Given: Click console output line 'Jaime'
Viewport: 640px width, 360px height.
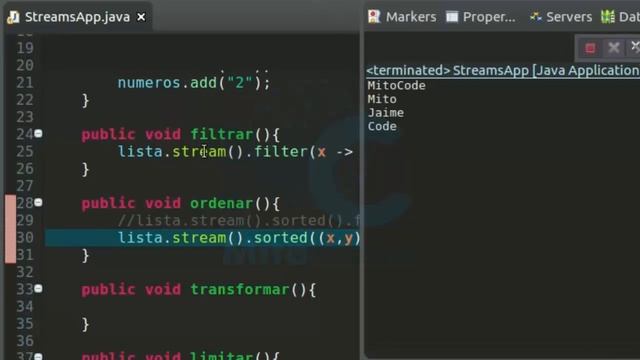Looking at the screenshot, I should click(x=386, y=113).
